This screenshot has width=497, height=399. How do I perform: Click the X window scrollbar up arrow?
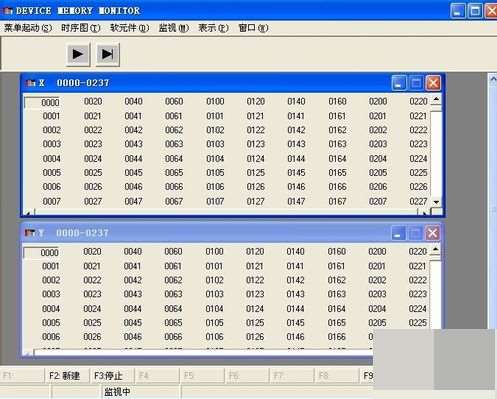[x=436, y=100]
